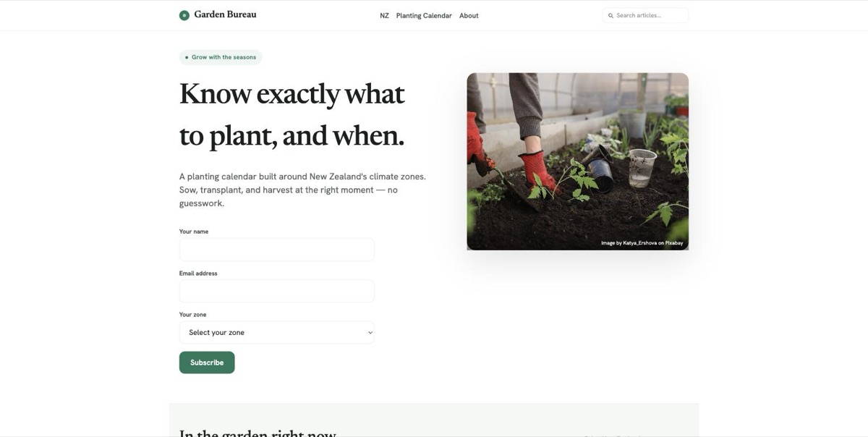Click the Image by Katya_Ershova credit
Image resolution: width=868 pixels, height=437 pixels.
(x=642, y=243)
